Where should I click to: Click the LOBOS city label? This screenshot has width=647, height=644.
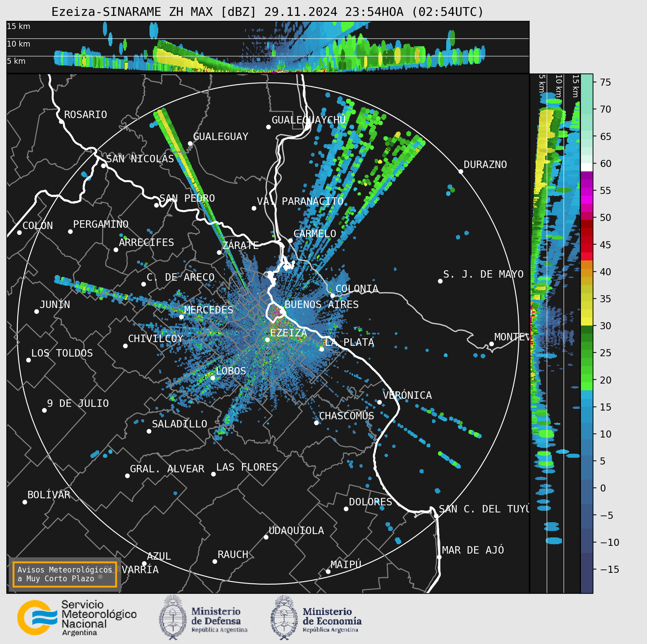pos(231,371)
